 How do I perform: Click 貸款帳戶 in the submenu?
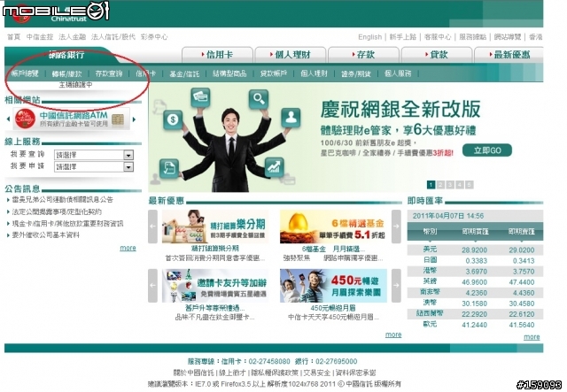click(x=274, y=73)
